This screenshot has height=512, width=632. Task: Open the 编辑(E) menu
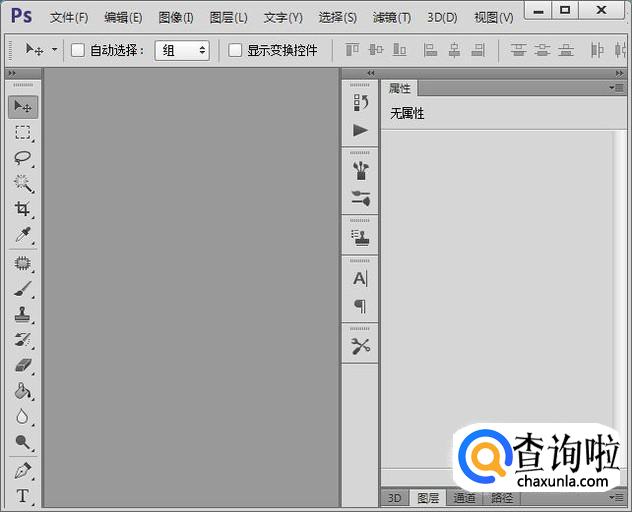point(123,17)
